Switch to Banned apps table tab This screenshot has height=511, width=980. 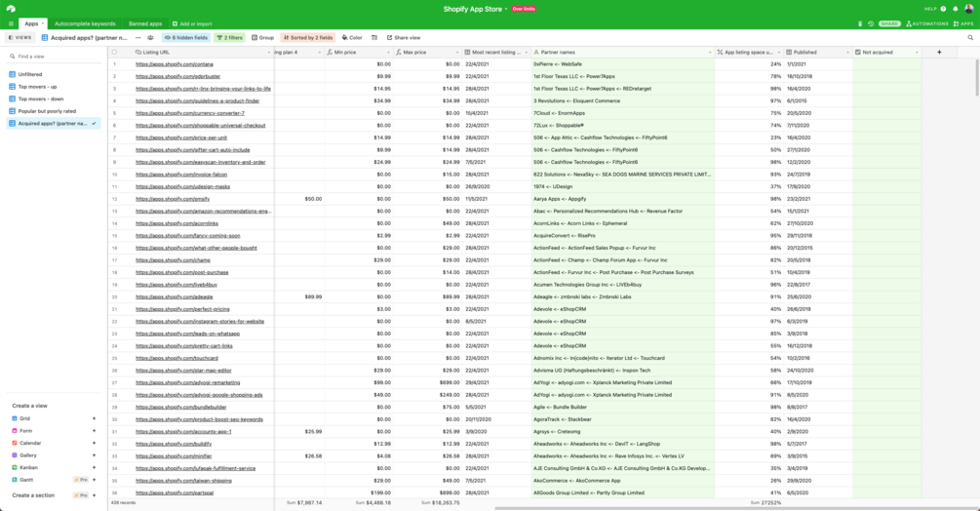tap(145, 23)
